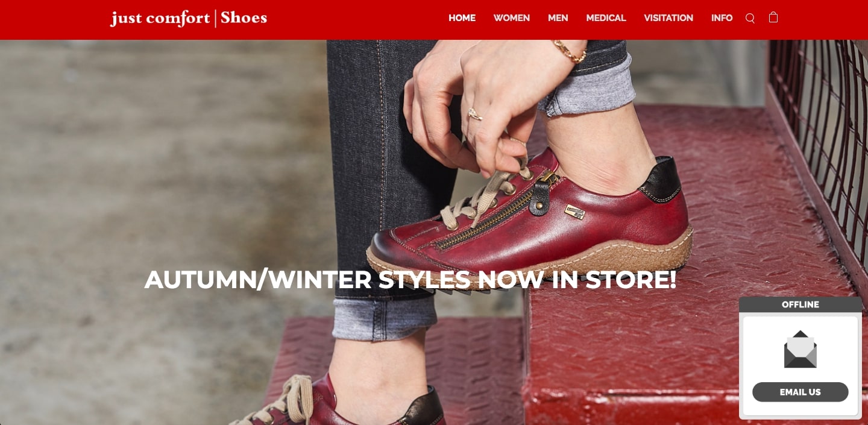Click the Autumn/Winter styles headline
This screenshot has height=425, width=868.
click(x=410, y=280)
